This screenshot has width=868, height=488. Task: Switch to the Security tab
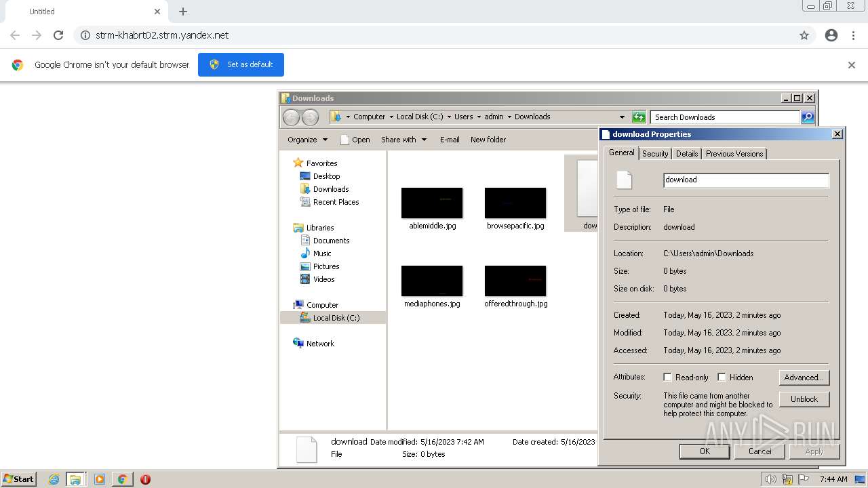[x=655, y=154]
